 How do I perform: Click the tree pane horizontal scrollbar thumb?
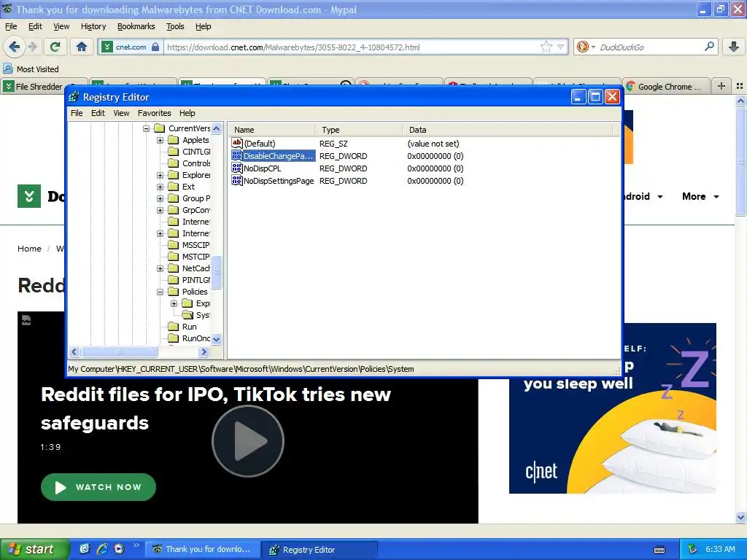[x=119, y=352]
